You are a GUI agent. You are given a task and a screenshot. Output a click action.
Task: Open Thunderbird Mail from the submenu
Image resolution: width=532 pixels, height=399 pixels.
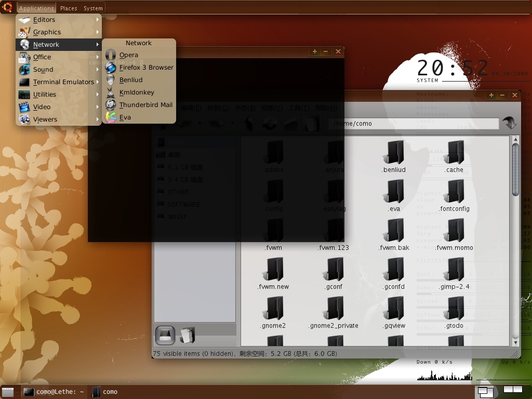coord(139,105)
